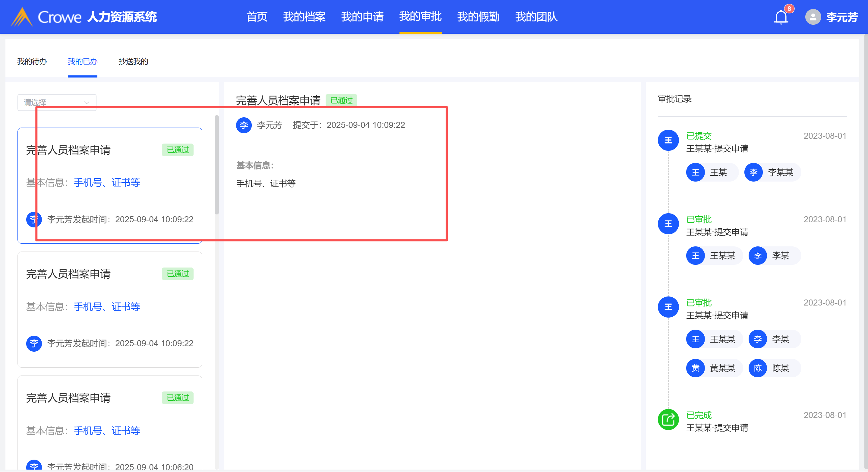This screenshot has height=472, width=868.
Task: Click the 陈 avatar for 陈某
Action: (x=757, y=368)
